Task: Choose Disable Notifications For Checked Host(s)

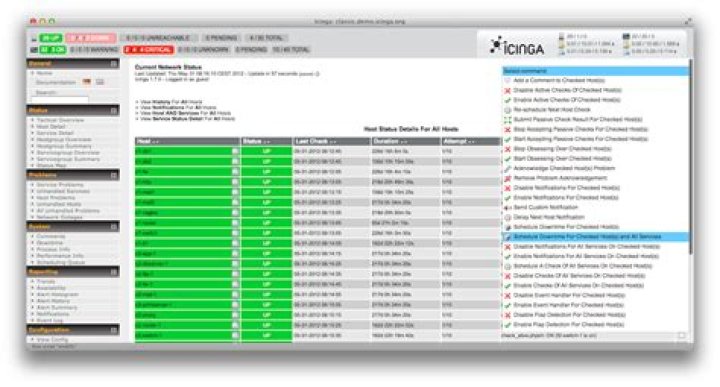Action: (567, 188)
